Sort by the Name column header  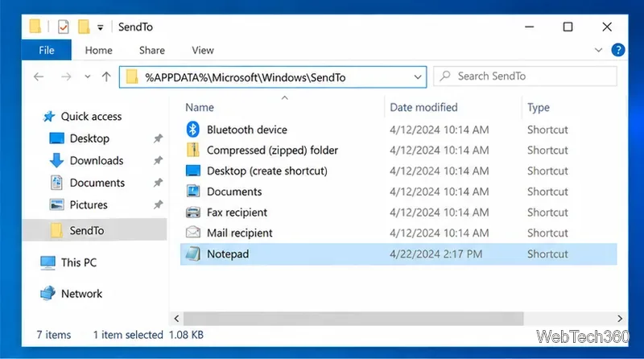click(x=200, y=107)
